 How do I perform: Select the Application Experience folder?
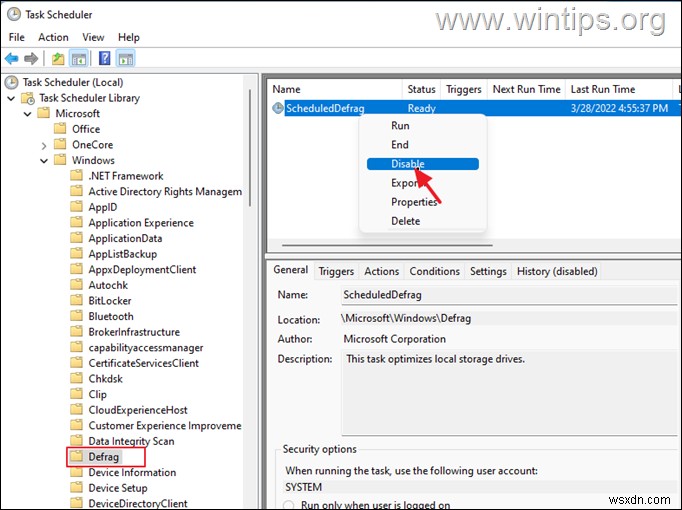(x=141, y=223)
